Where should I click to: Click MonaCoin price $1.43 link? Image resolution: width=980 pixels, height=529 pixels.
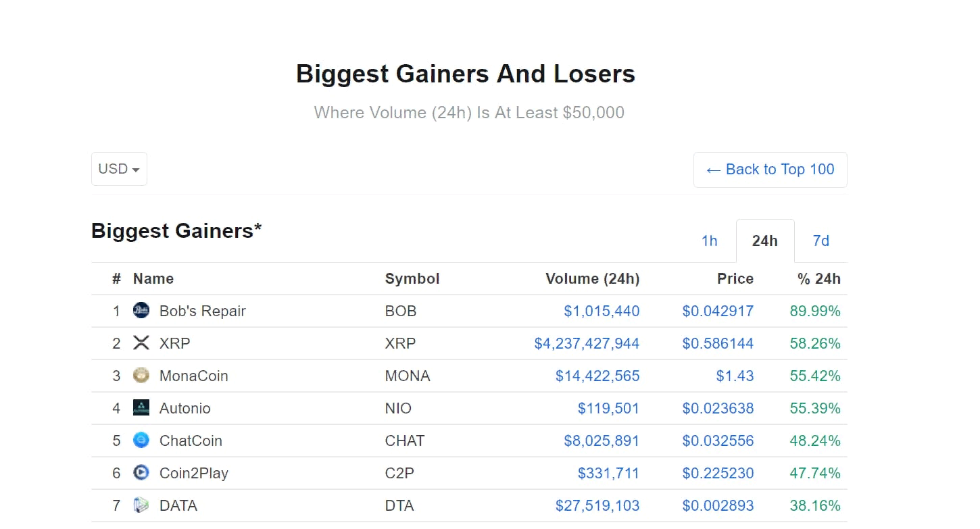coord(735,376)
